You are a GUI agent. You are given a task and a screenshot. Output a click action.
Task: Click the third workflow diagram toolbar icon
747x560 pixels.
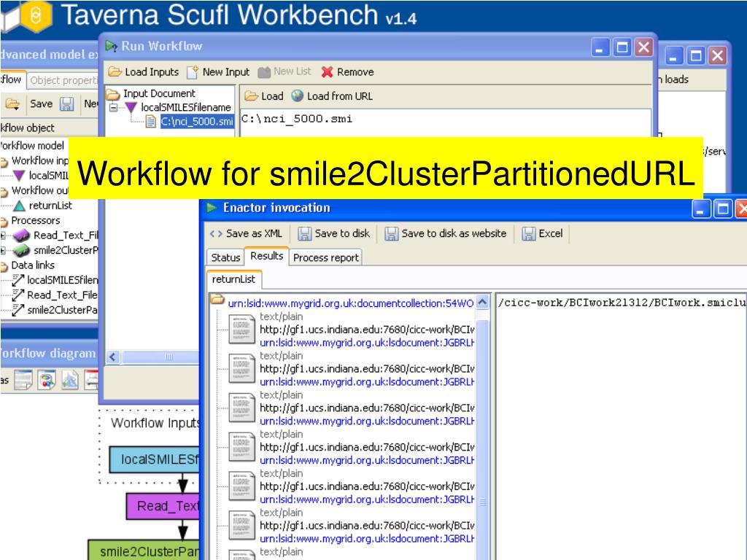click(70, 380)
